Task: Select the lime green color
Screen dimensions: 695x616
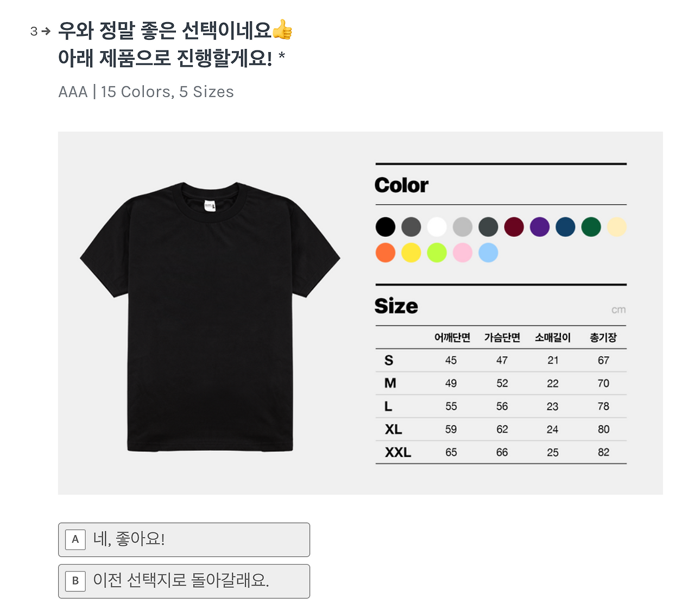Action: [437, 252]
